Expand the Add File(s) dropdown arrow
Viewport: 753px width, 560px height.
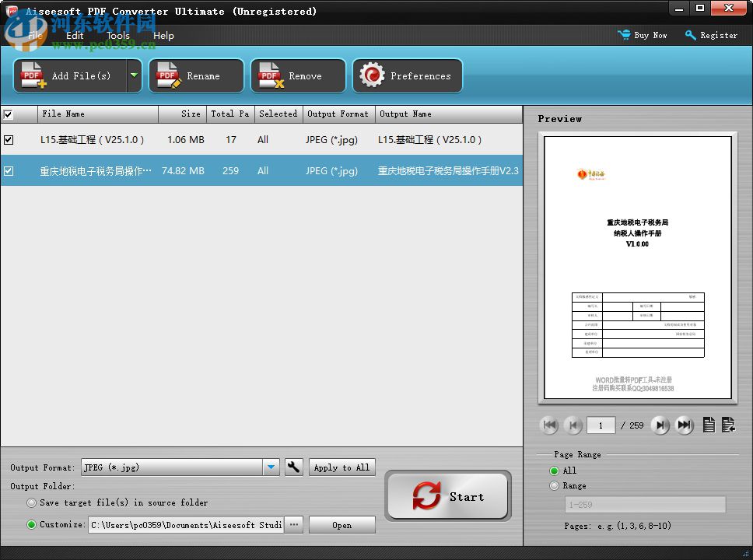[x=132, y=75]
